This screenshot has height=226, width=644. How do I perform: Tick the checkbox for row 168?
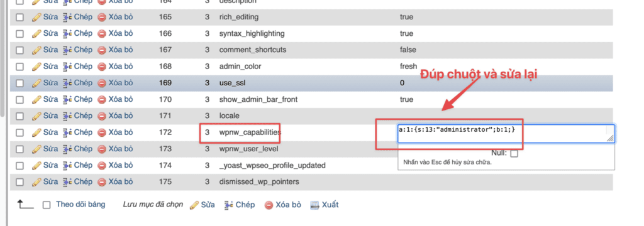tap(19, 67)
